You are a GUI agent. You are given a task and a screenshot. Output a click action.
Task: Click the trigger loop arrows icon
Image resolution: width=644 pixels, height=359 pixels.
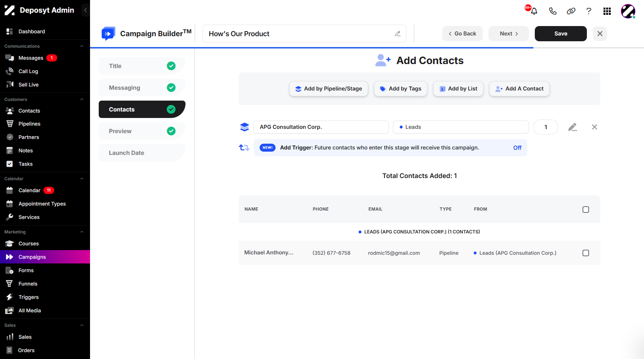click(x=244, y=148)
